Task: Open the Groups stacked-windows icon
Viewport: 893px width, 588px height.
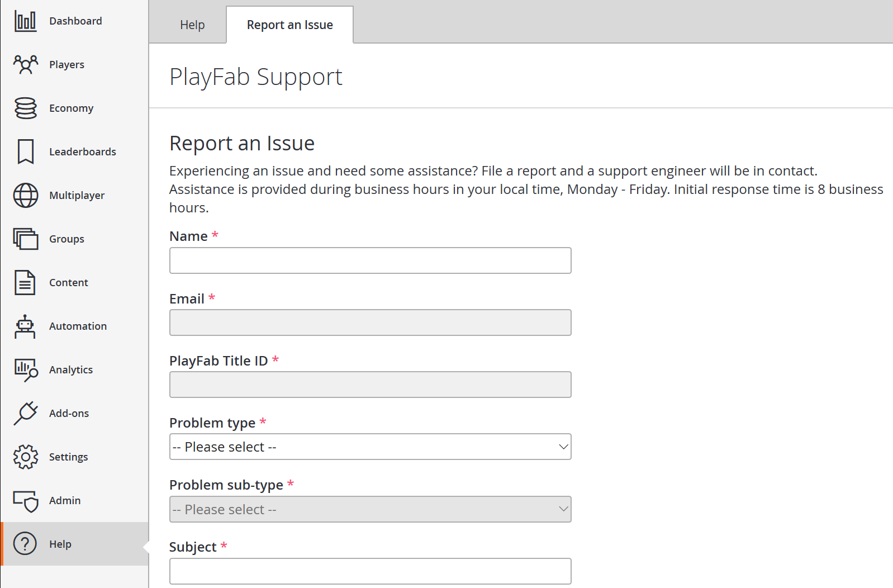Action: pos(25,239)
